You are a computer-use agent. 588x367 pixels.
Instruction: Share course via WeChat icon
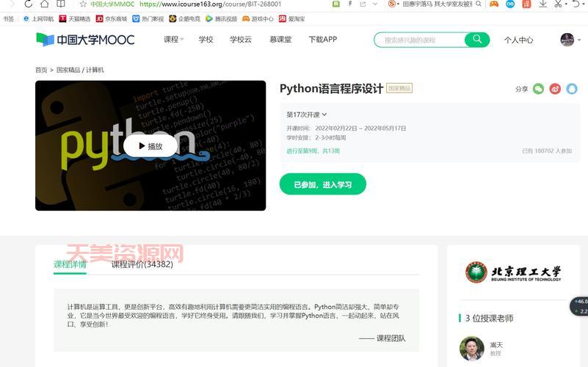[x=538, y=89]
